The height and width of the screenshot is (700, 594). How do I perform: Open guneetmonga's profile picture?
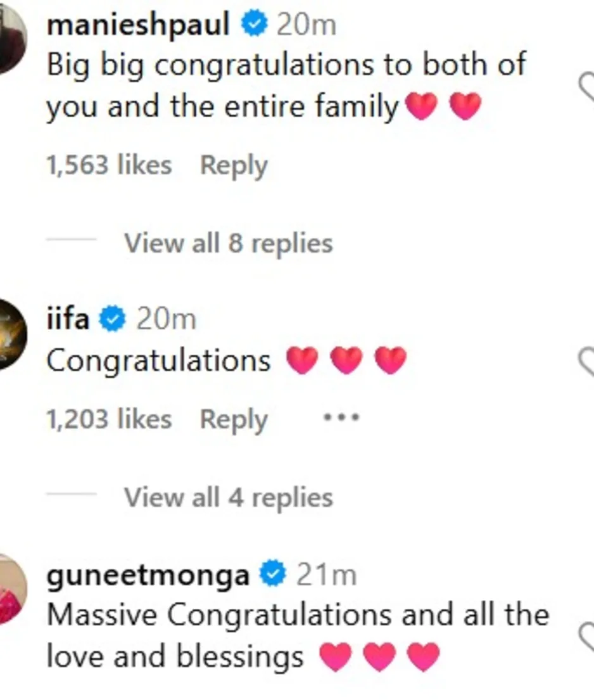(x=9, y=587)
